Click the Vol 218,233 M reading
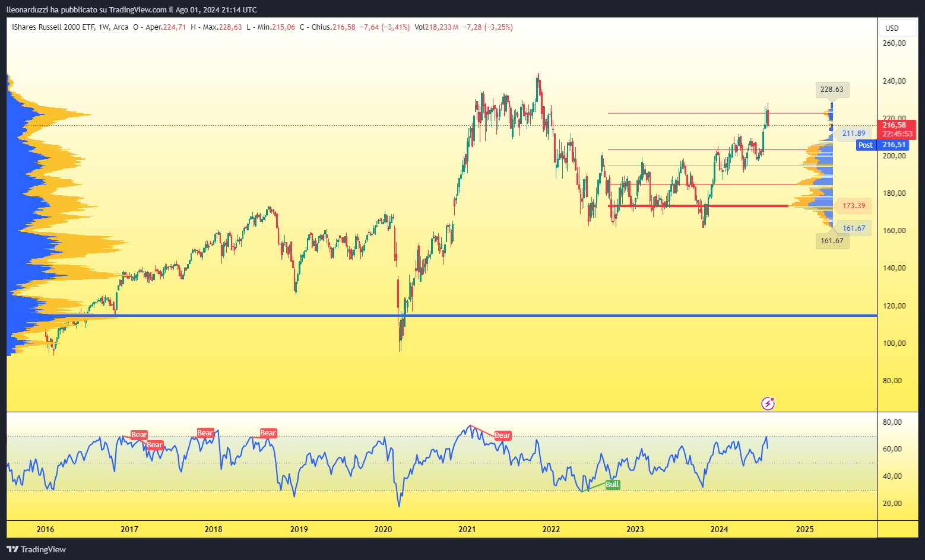Screen dimensions: 925x560 (x=436, y=27)
